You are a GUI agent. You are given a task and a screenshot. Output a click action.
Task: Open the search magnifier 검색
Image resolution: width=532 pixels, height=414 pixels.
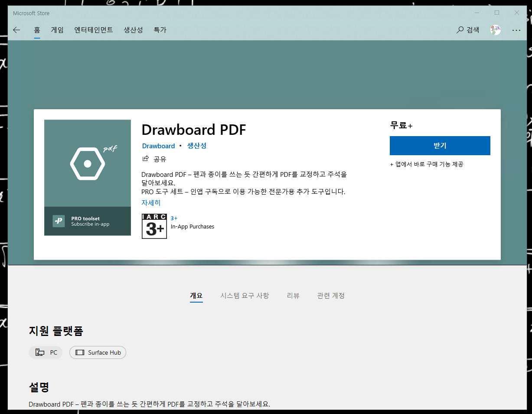tap(468, 30)
